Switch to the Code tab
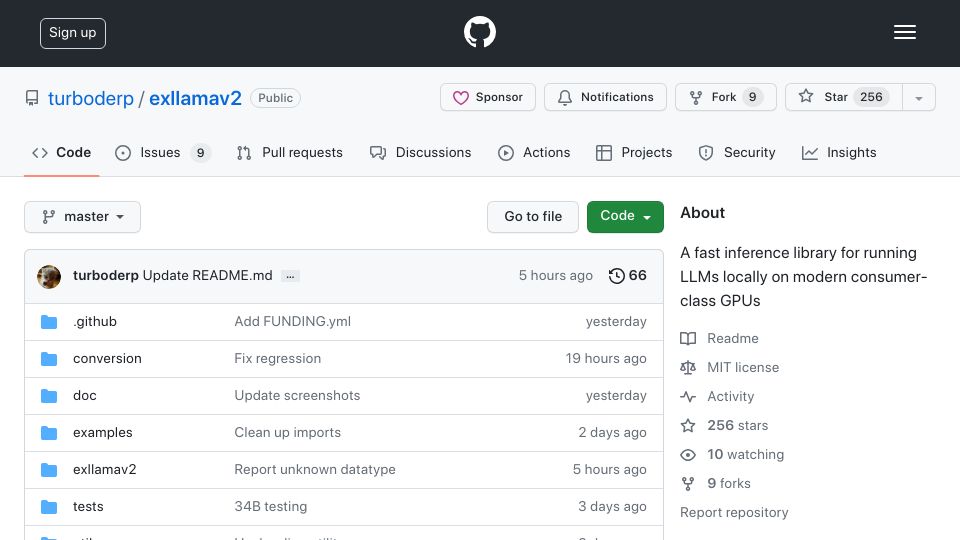The width and height of the screenshot is (960, 540). (x=61, y=152)
